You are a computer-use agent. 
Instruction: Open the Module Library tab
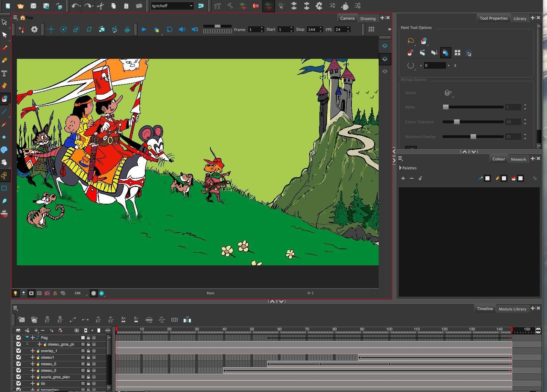(512, 309)
